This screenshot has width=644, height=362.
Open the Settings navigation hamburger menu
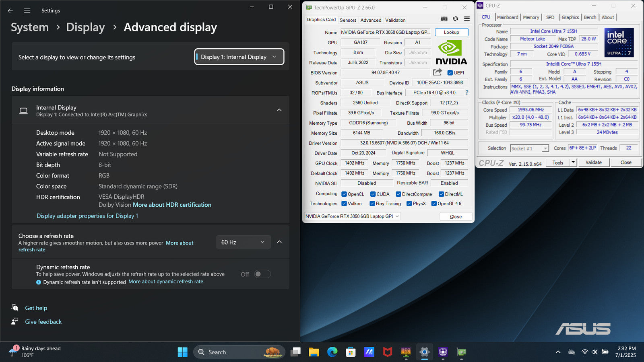(27, 11)
